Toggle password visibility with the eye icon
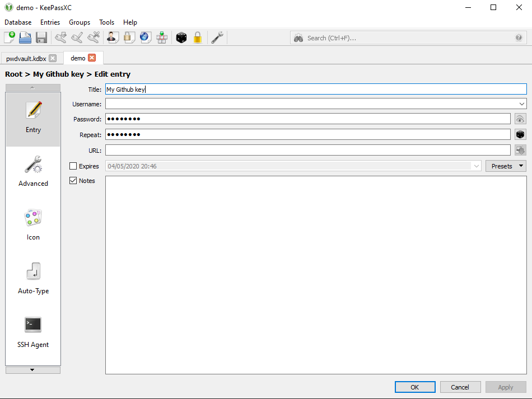 point(520,119)
